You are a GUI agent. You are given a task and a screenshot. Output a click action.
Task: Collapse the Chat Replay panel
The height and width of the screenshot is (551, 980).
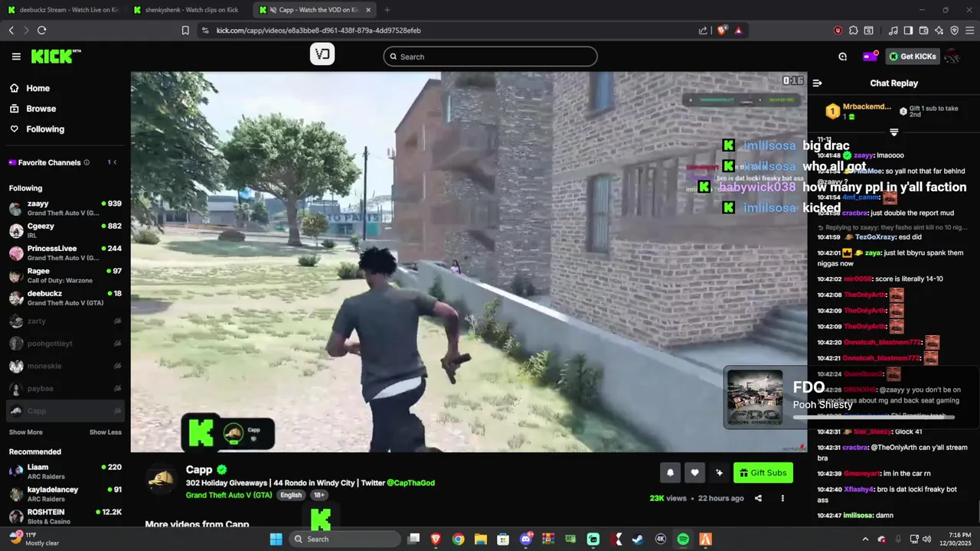pyautogui.click(x=817, y=83)
